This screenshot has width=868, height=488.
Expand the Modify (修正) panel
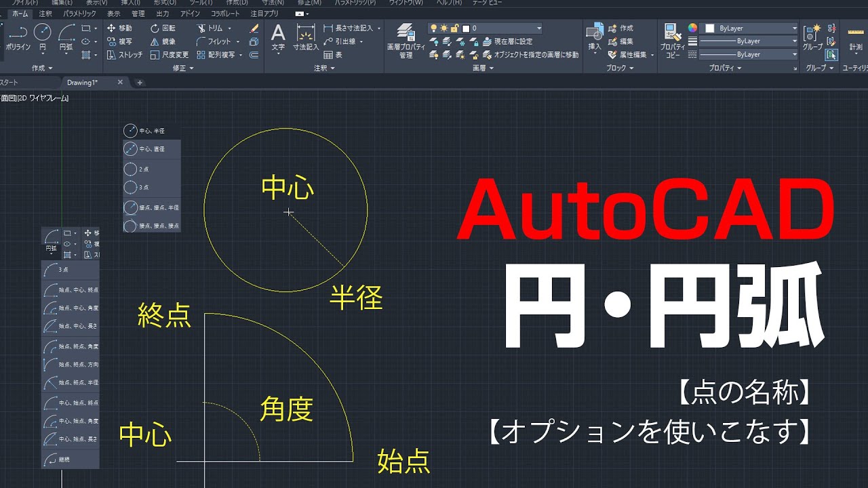[183, 68]
